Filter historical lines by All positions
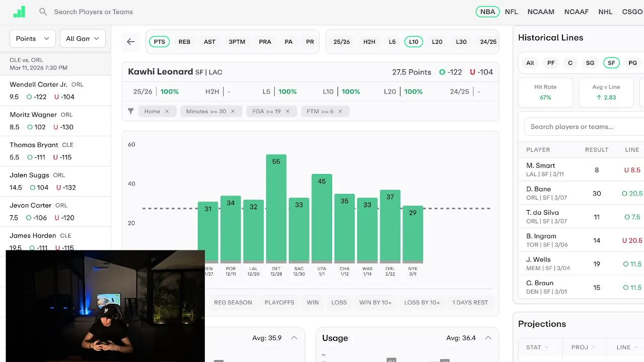The height and width of the screenshot is (362, 644). pos(530,63)
